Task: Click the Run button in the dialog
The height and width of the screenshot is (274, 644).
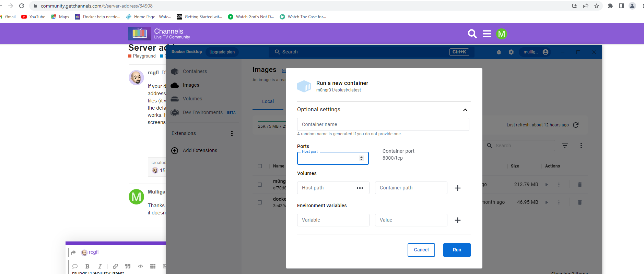Action: 457,250
